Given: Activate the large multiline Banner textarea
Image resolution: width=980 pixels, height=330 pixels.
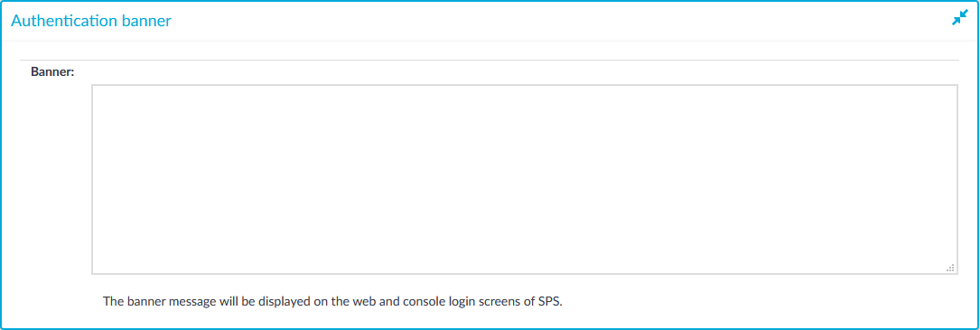Looking at the screenshot, I should point(525,179).
